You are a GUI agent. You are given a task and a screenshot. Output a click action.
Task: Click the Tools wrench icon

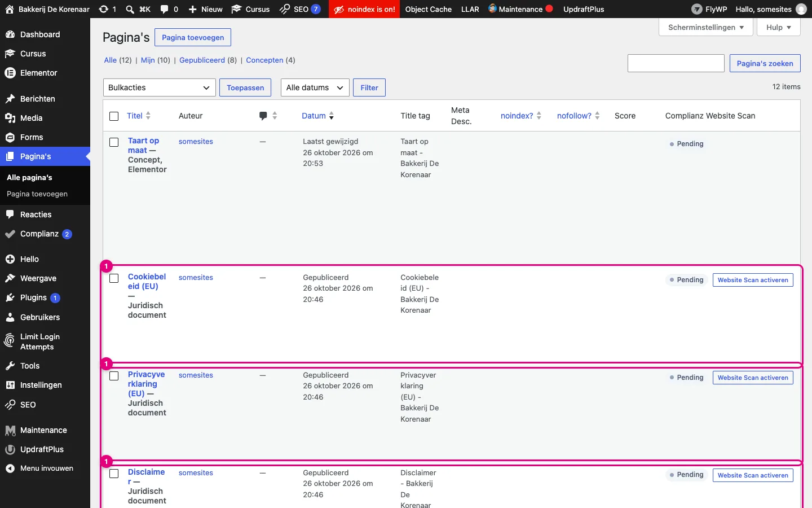(10, 366)
